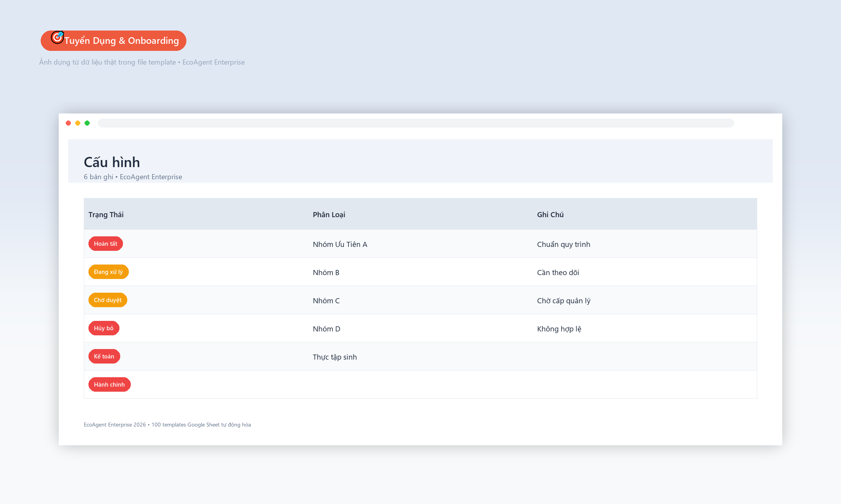Click the Cần theo dõi note
This screenshot has height=504, width=841.
(x=558, y=273)
